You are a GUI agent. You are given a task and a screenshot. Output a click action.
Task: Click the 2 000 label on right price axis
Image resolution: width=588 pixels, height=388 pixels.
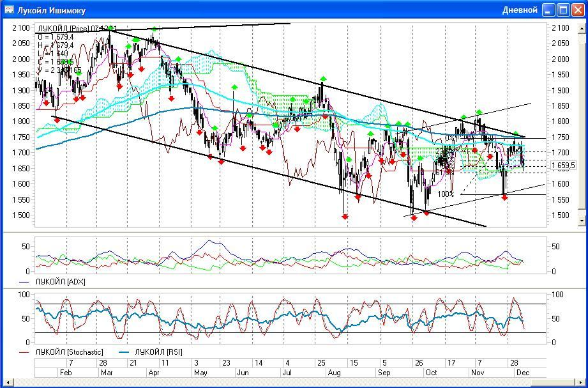561,59
